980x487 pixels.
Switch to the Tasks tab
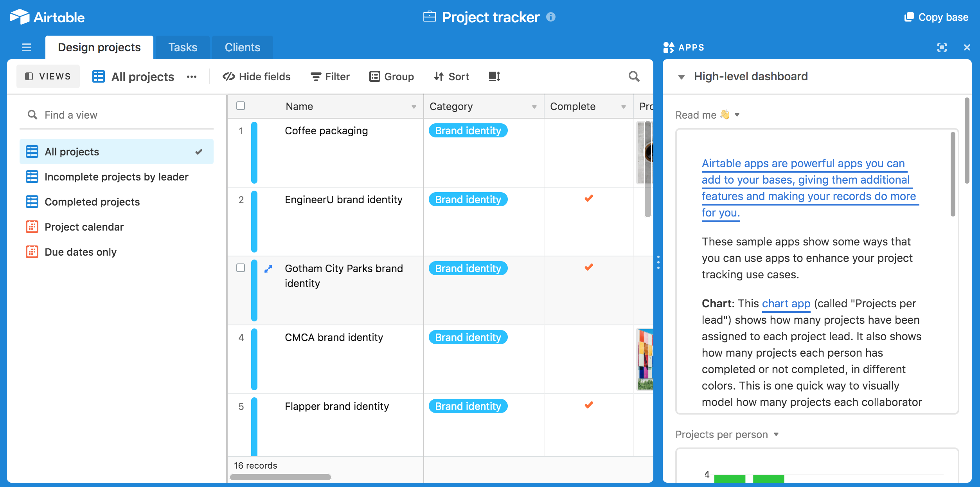point(182,47)
